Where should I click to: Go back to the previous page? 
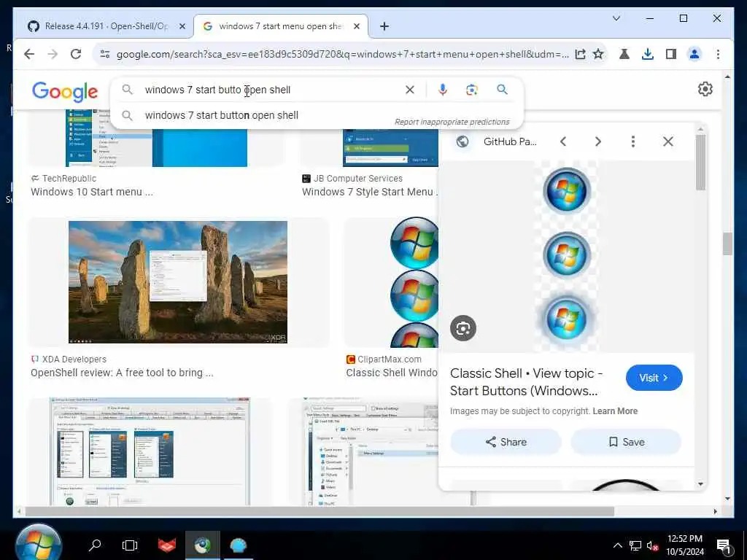(29, 54)
